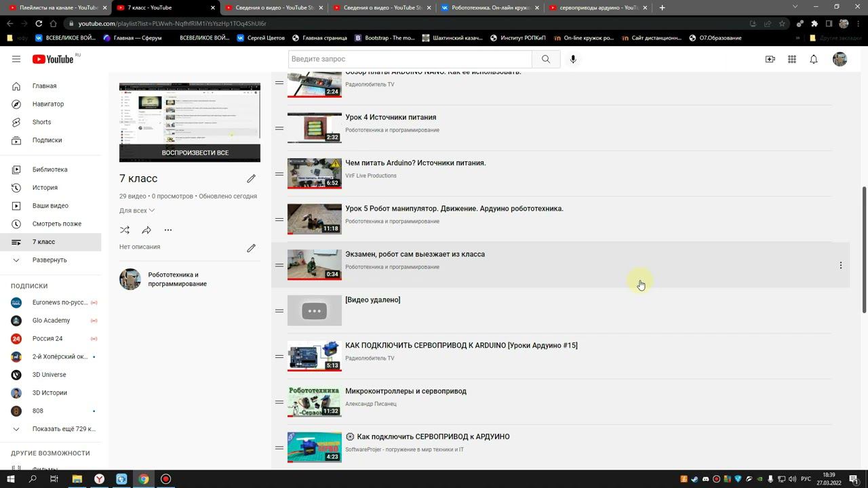This screenshot has height=488, width=868.
Task: Open video Урок 5 Робот манипулятор
Action: 454,209
